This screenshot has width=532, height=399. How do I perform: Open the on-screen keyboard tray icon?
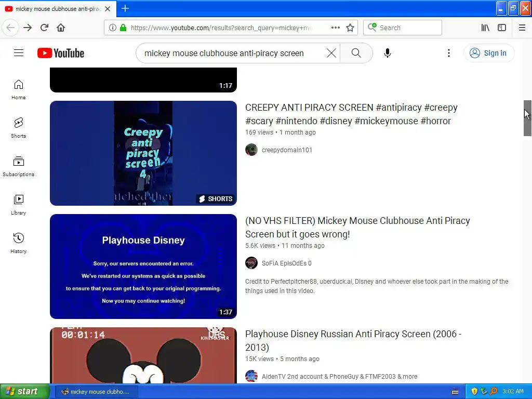click(x=455, y=392)
